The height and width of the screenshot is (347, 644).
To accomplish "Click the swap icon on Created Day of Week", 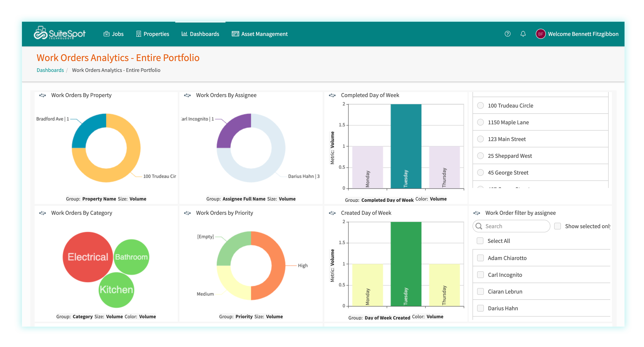I will coord(333,213).
